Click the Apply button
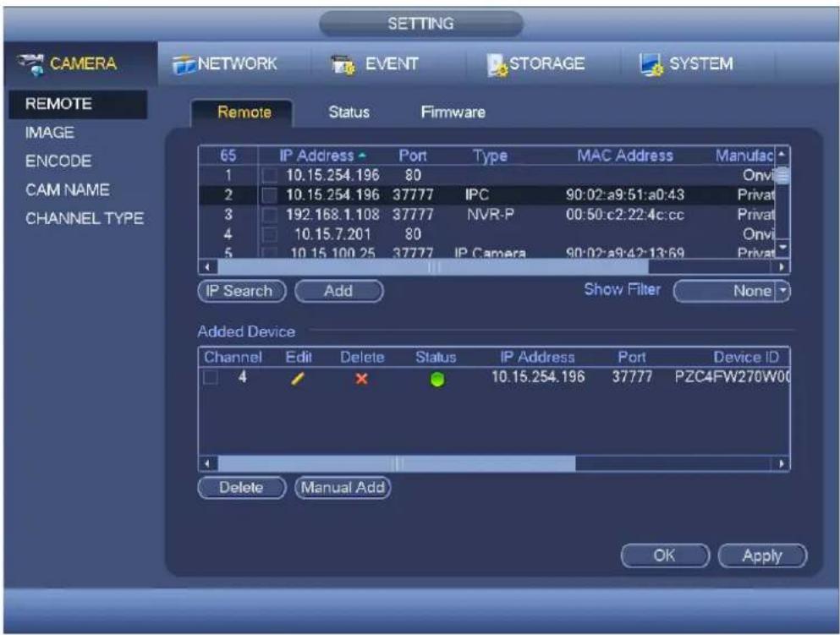The width and height of the screenshot is (840, 635). coord(762,556)
